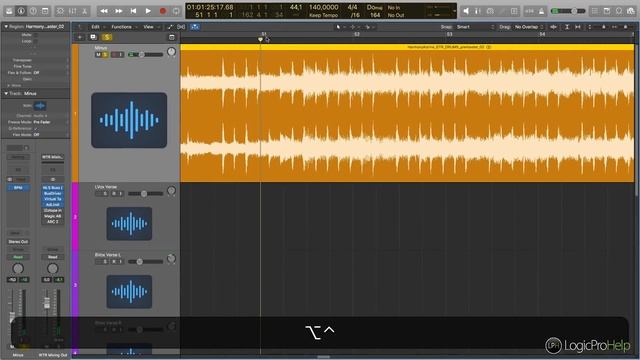
Task: Click the Minus track pan knob
Action: point(171,52)
